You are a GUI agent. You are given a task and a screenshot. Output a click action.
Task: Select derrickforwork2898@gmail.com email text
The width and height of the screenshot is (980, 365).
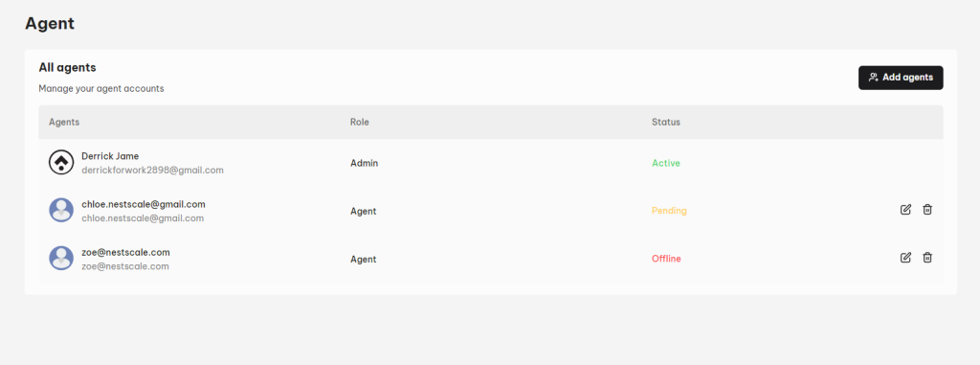tap(152, 170)
